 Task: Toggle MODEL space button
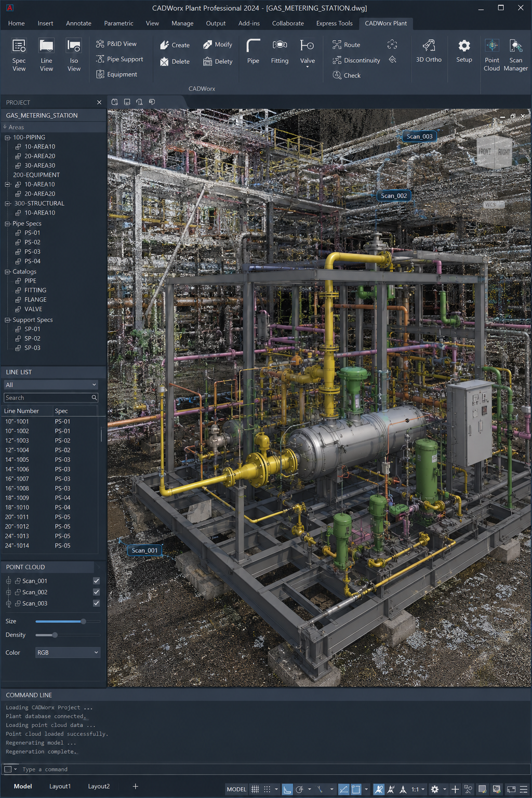tap(236, 789)
